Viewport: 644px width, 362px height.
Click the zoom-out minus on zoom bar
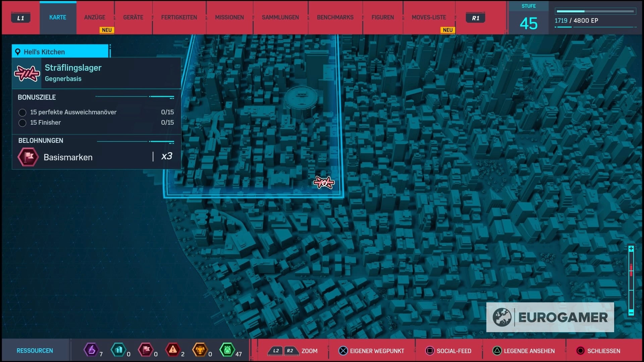click(x=631, y=312)
